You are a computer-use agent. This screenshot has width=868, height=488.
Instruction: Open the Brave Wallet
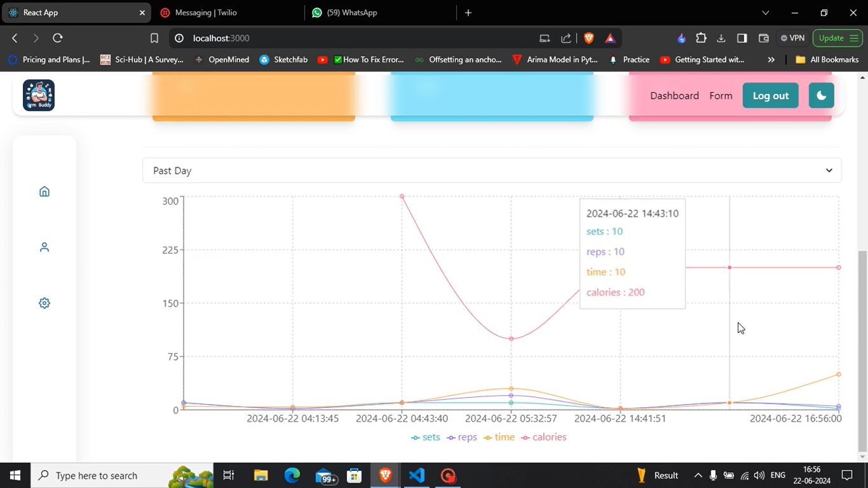point(764,38)
